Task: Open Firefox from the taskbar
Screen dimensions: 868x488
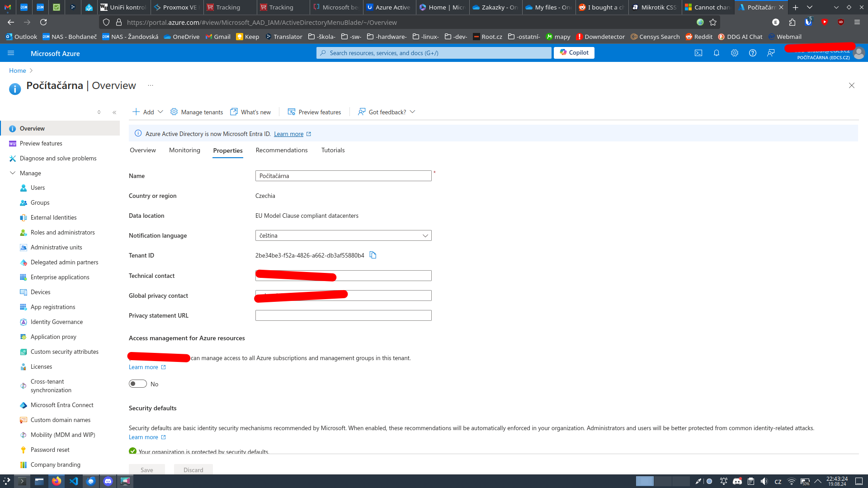Action: pos(57,481)
